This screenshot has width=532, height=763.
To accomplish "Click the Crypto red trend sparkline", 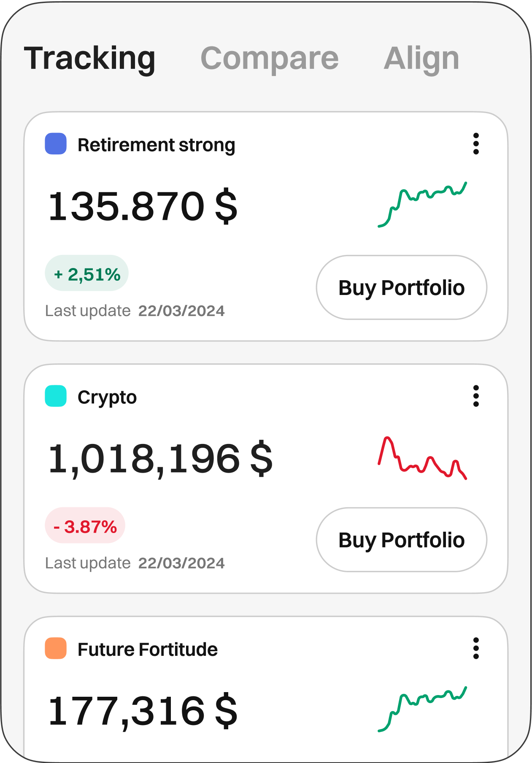I will [x=422, y=458].
